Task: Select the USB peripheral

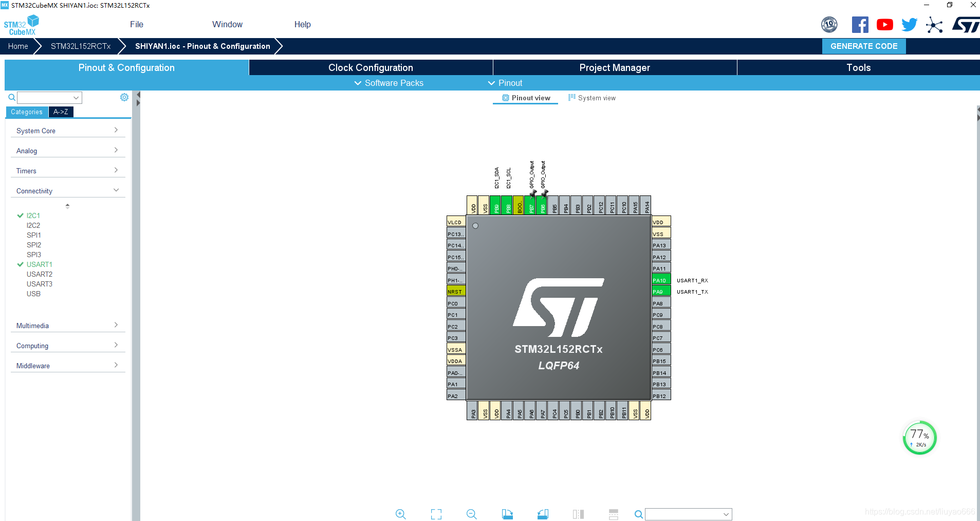Action: click(x=33, y=294)
